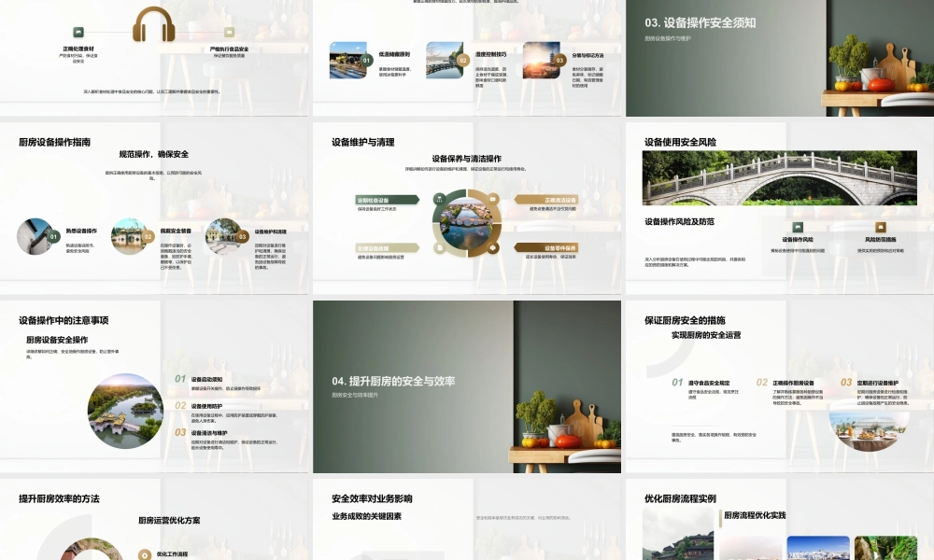Open the 03. 设备操作安全须知 section slide
The height and width of the screenshot is (560, 934).
780,58
